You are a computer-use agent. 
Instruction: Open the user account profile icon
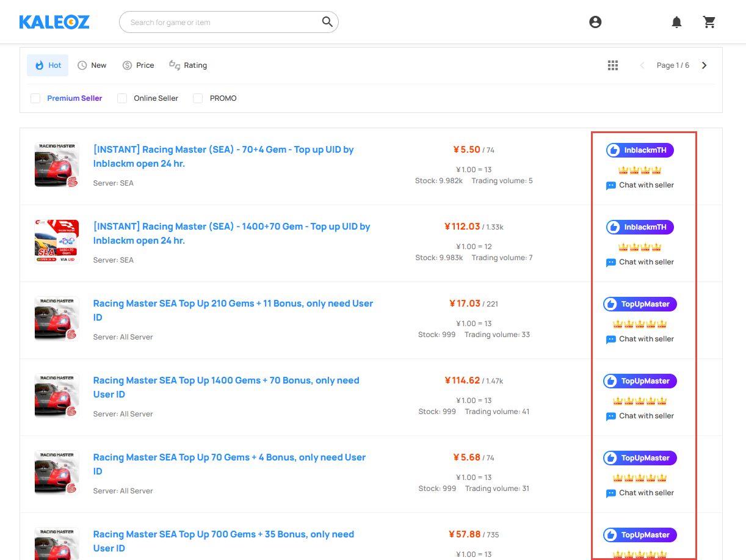pos(595,22)
